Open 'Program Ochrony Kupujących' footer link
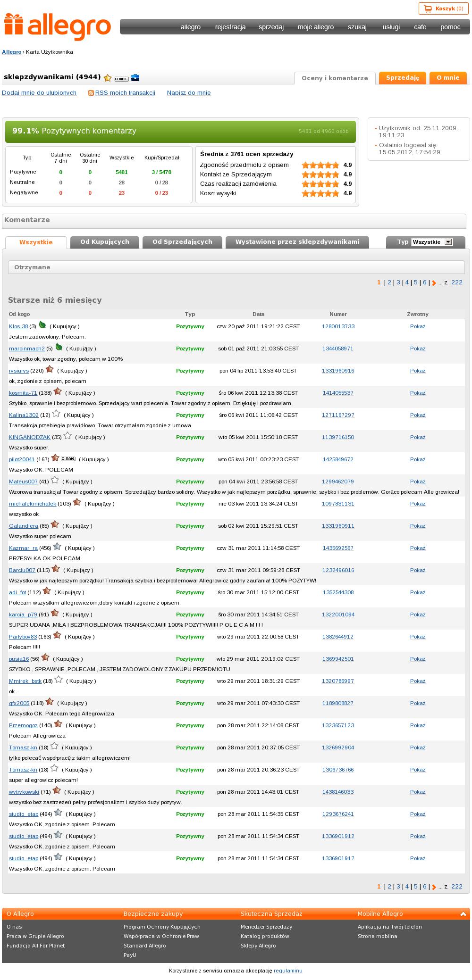 coord(162,927)
